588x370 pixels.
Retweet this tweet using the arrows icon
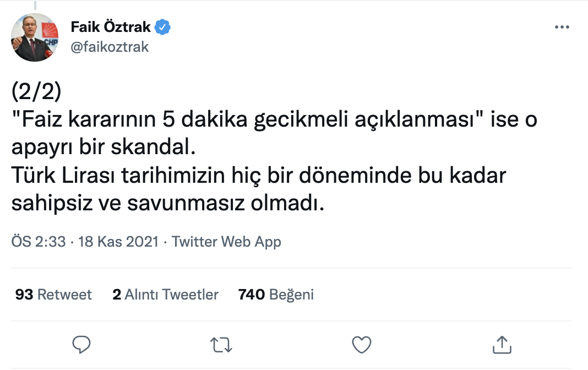pos(221,345)
